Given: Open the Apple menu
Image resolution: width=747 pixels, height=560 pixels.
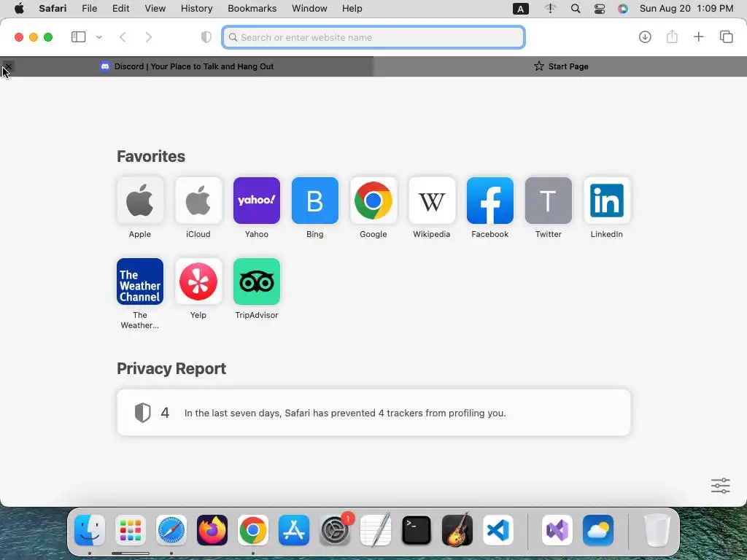Looking at the screenshot, I should (19, 9).
